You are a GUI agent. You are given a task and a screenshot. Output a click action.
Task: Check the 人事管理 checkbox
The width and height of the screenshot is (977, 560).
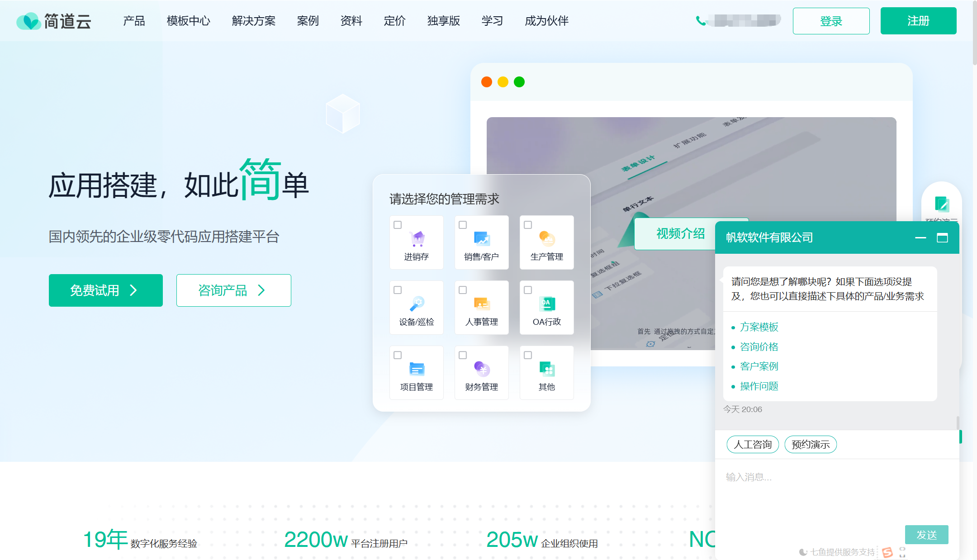click(x=463, y=289)
